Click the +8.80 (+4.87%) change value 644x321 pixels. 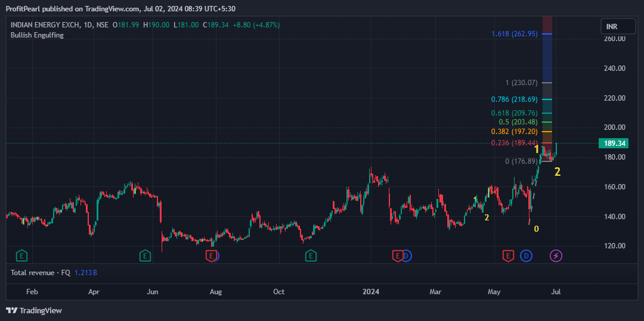coord(256,25)
